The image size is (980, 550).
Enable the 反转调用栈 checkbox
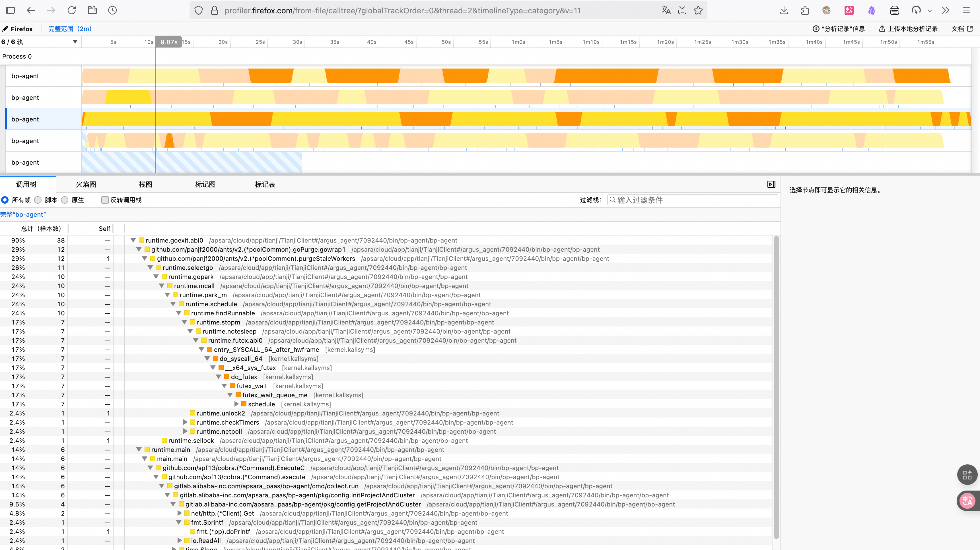105,200
